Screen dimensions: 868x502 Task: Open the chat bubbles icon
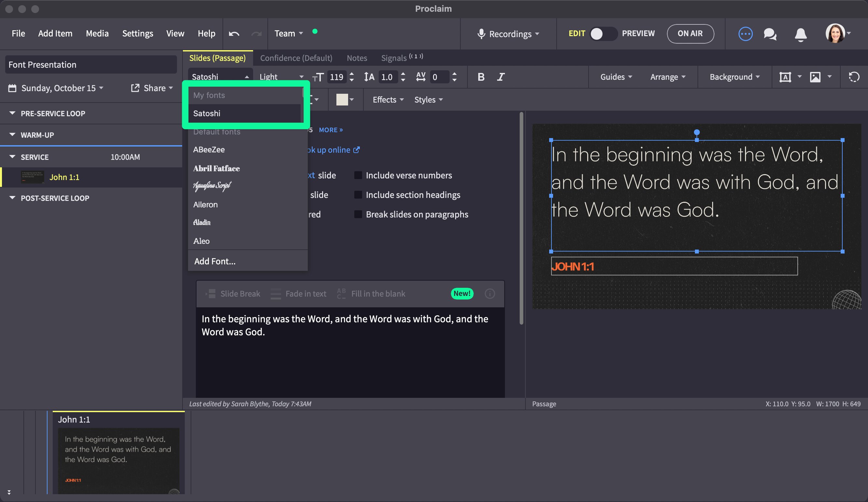[770, 34]
